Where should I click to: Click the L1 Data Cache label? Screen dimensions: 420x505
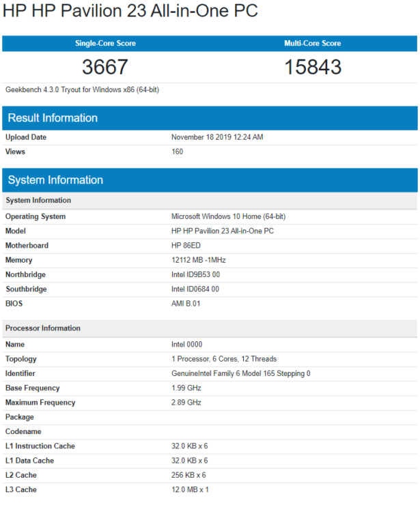(x=29, y=460)
